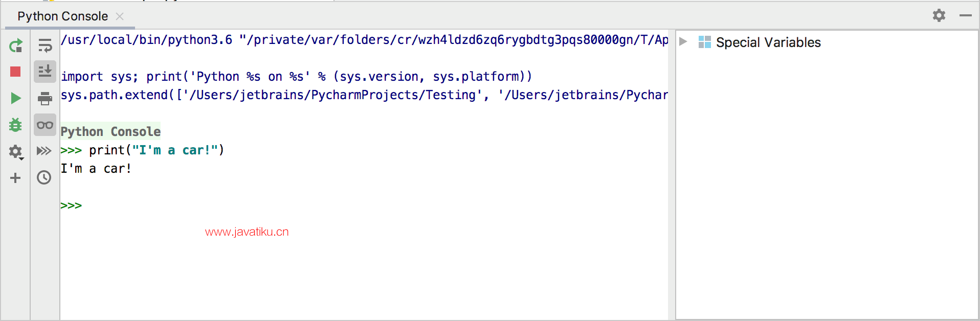Expand the Special Variables node
980x321 pixels.
pyautogui.click(x=683, y=41)
